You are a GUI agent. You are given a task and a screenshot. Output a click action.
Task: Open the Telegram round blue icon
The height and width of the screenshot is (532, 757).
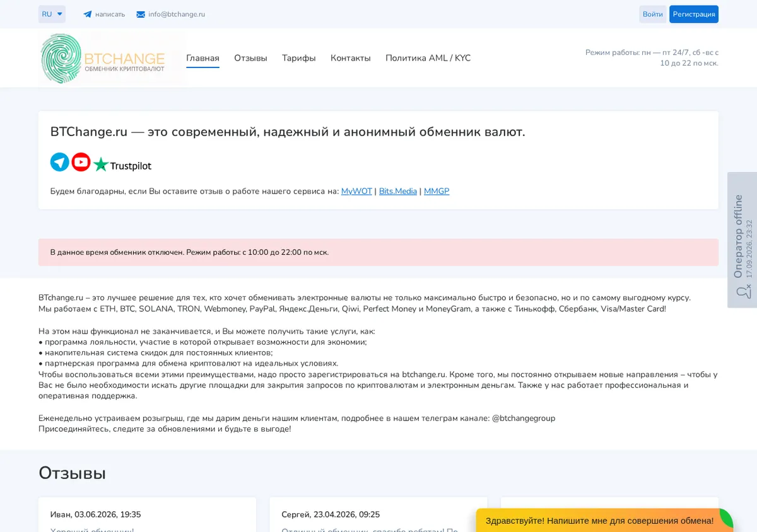60,162
